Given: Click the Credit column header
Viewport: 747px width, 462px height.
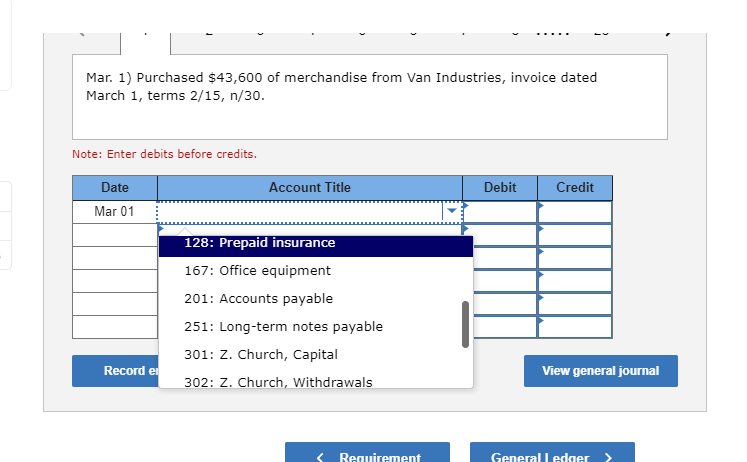Looking at the screenshot, I should point(575,188).
